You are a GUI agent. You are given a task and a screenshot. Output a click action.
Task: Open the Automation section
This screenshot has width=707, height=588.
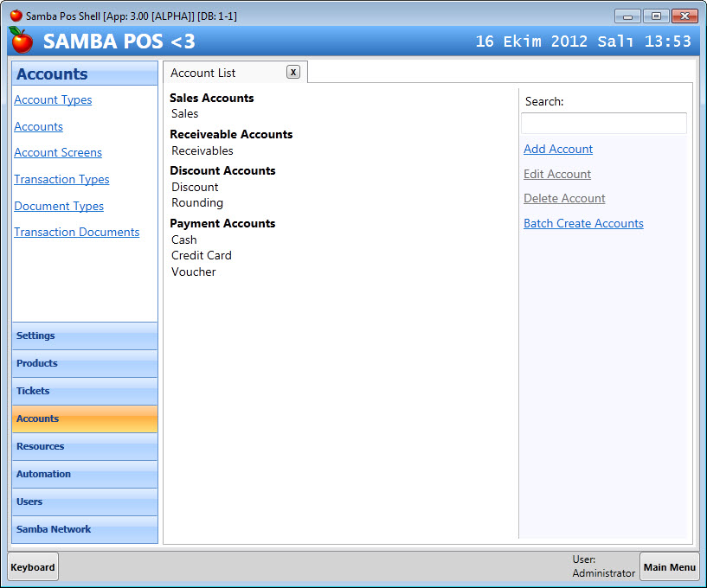coord(85,474)
